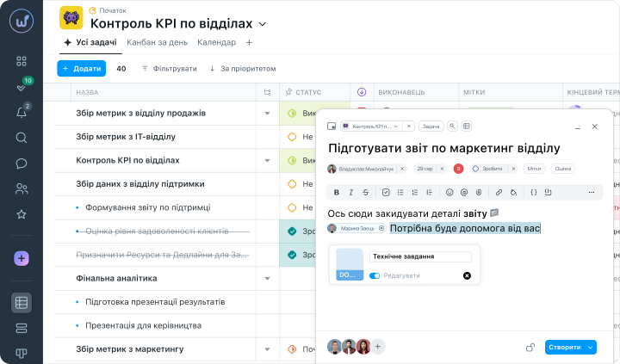Insert checklist checkbox from editor toolbar

(x=386, y=192)
